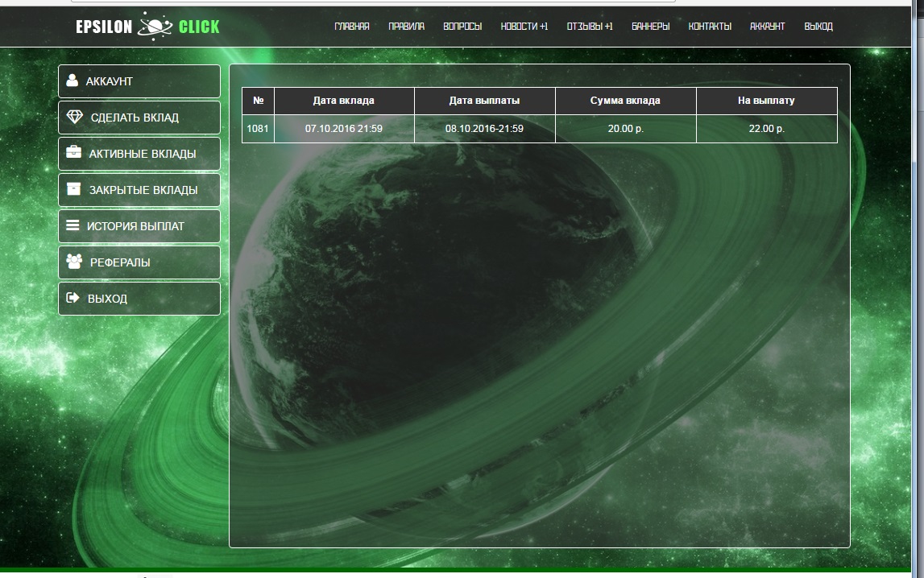This screenshot has width=924, height=578.
Task: Click the diamond icon for Сделать вклад
Action: coord(74,117)
